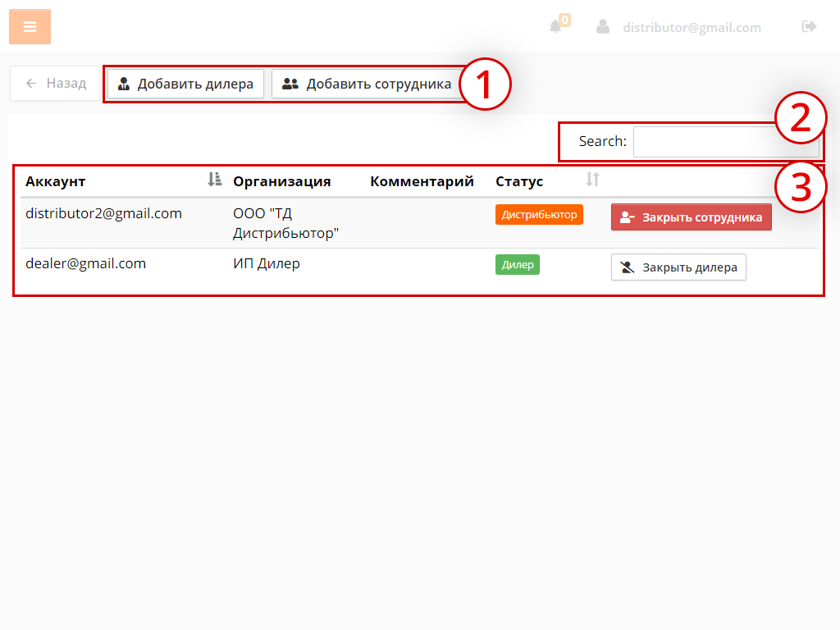Click the ООО "ТД Дистрибьютор" organization cell
This screenshot has height=630, width=840.
pos(285,223)
